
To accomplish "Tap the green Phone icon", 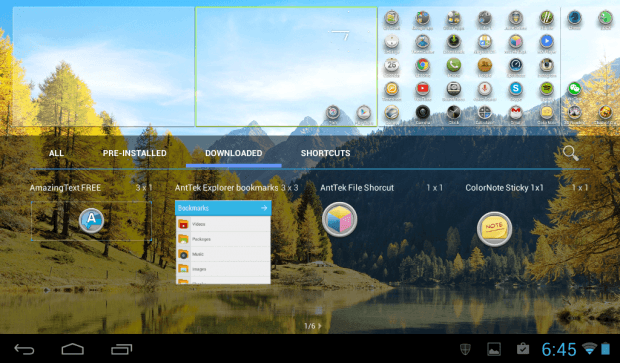I will pos(454,65).
